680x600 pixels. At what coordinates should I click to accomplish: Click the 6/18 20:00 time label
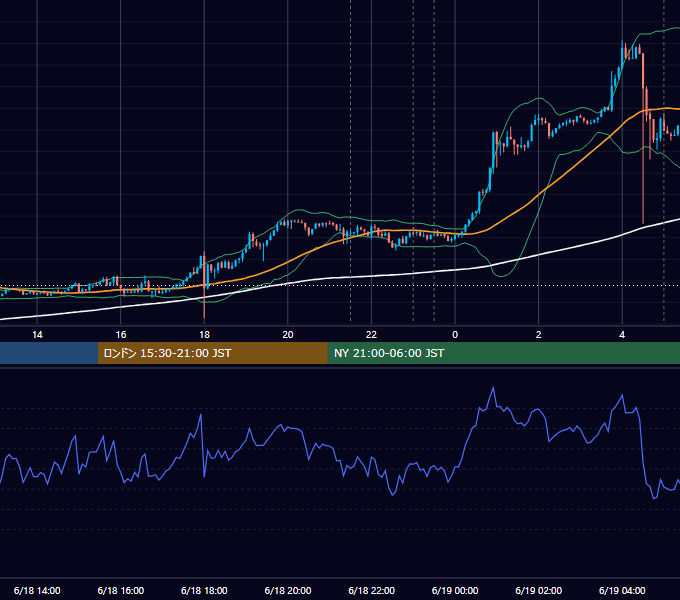[288, 590]
